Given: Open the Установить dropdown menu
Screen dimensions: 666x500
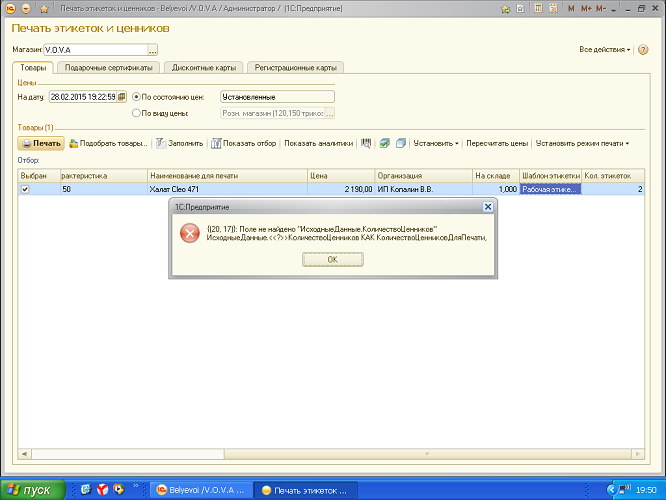Looking at the screenshot, I should pos(436,143).
